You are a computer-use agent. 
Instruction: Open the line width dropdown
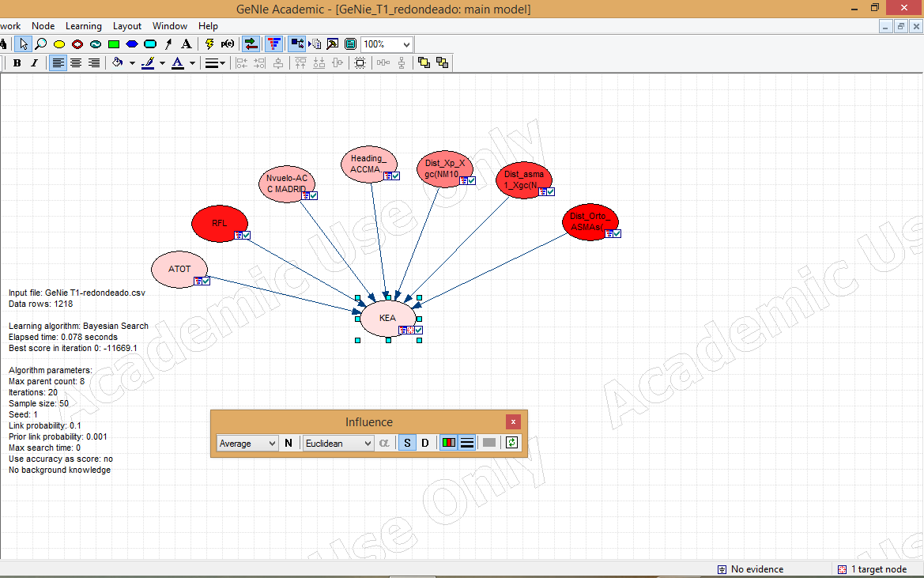[215, 63]
